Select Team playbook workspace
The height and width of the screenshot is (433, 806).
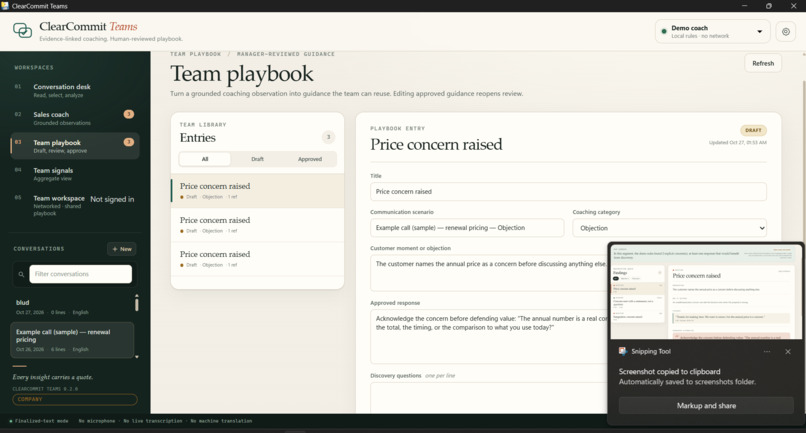click(x=75, y=146)
